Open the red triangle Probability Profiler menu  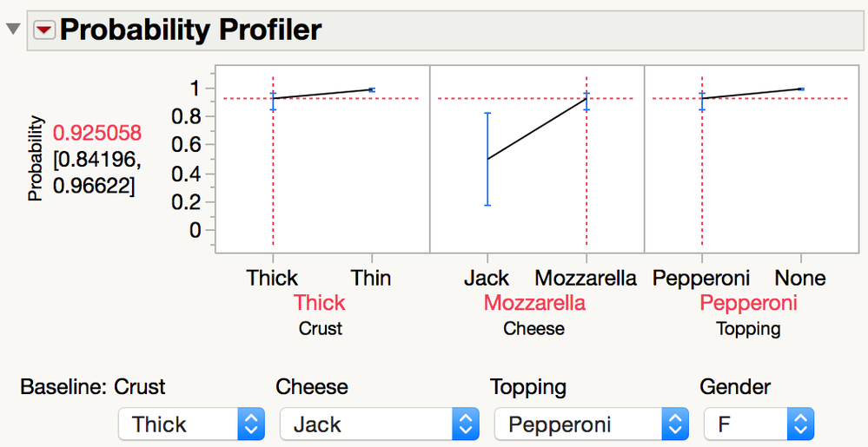pyautogui.click(x=44, y=31)
